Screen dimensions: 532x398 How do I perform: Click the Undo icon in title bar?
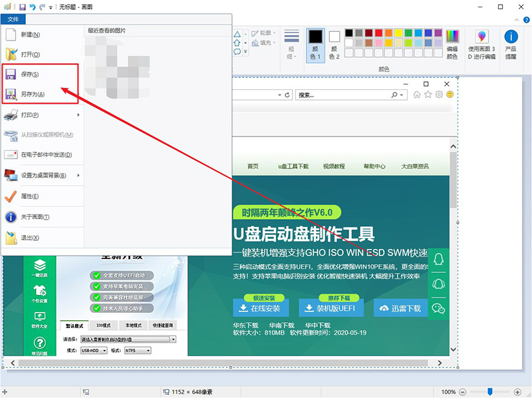[x=32, y=7]
